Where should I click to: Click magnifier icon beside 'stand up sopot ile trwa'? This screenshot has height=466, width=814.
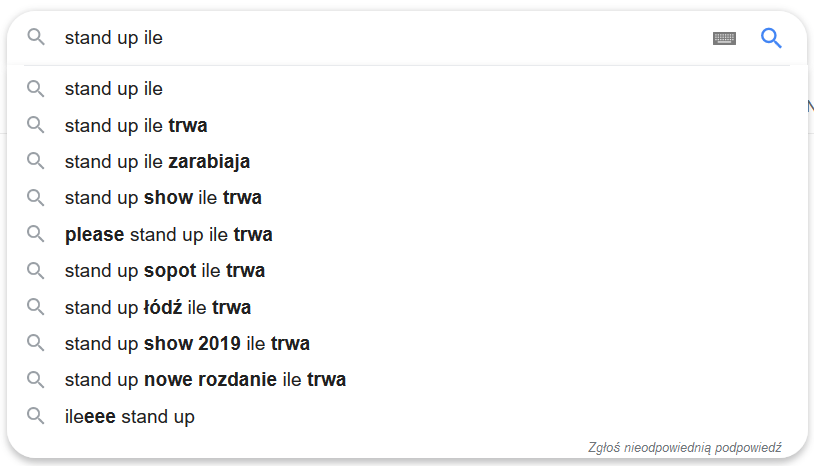[36, 271]
